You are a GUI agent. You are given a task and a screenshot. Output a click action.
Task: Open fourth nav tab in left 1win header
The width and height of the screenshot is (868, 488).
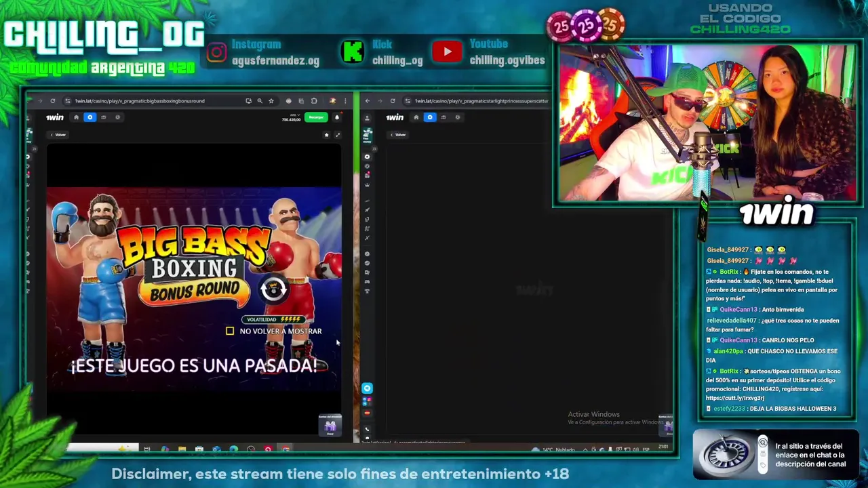[x=117, y=117]
